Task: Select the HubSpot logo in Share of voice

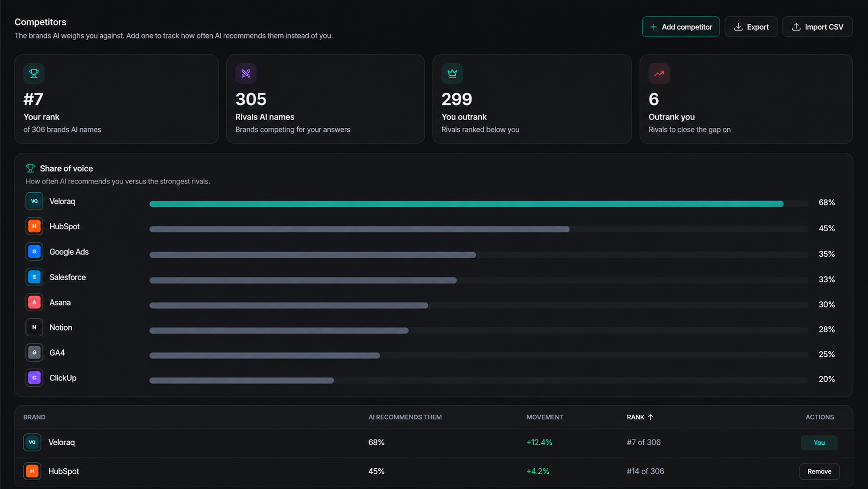Action: (x=34, y=227)
